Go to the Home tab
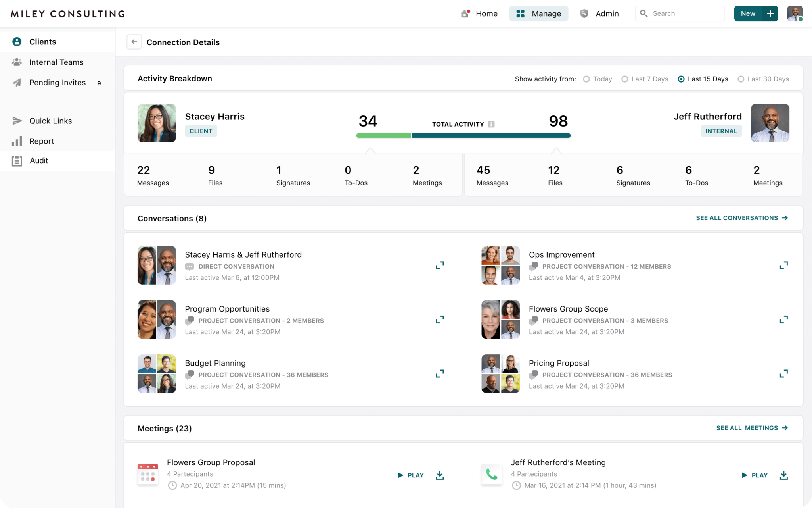The width and height of the screenshot is (812, 508). click(x=479, y=13)
